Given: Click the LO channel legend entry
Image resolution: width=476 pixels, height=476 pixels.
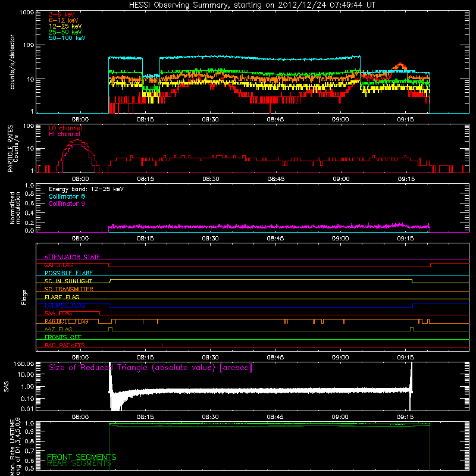Looking at the screenshot, I should pos(65,128).
